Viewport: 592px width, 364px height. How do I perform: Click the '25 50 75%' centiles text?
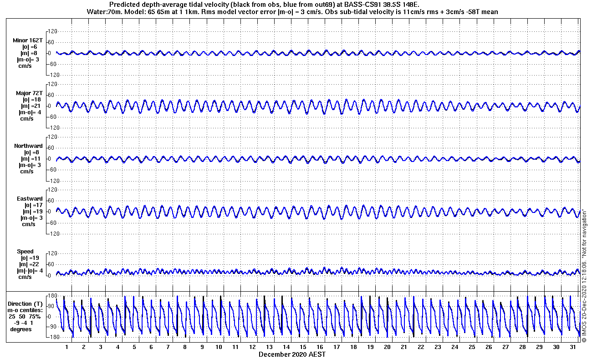[x=25, y=317]
